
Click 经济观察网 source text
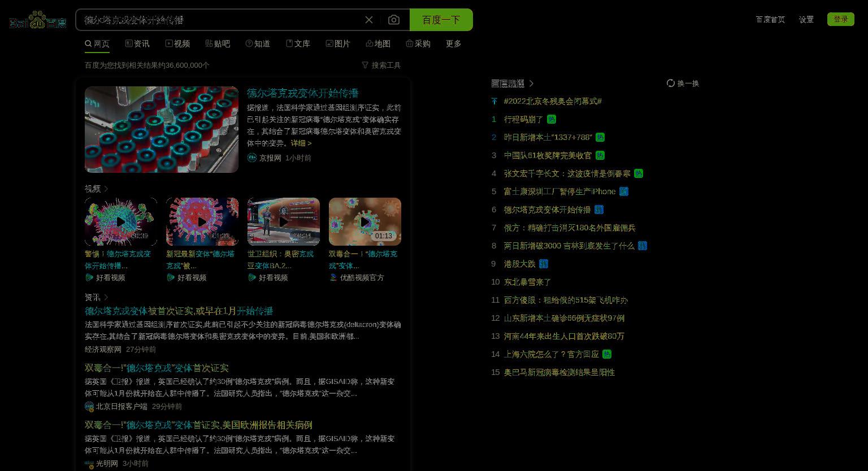coord(103,349)
